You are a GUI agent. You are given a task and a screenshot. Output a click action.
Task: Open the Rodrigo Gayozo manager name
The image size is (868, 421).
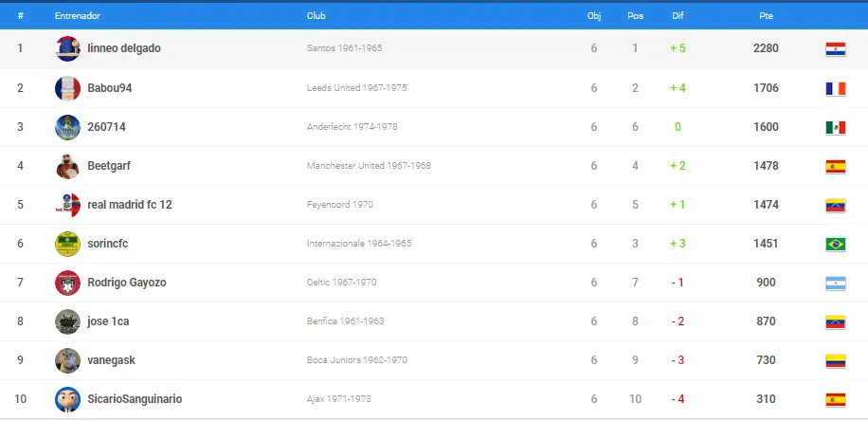127,283
